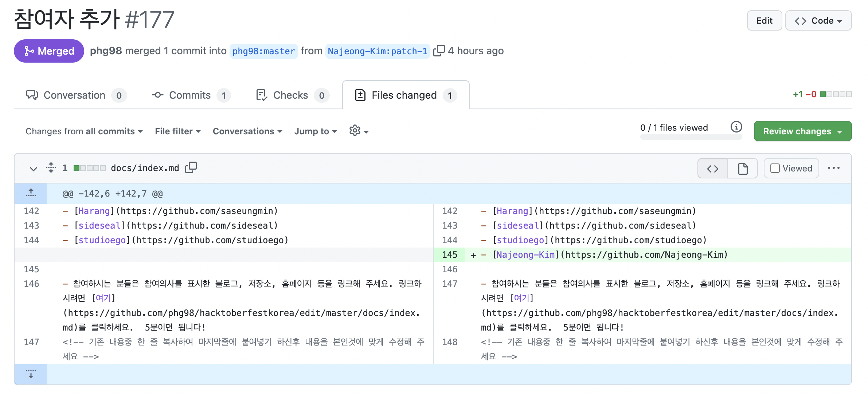Image resolution: width=868 pixels, height=399 pixels.
Task: Switch to the Commits tab
Action: (x=190, y=95)
